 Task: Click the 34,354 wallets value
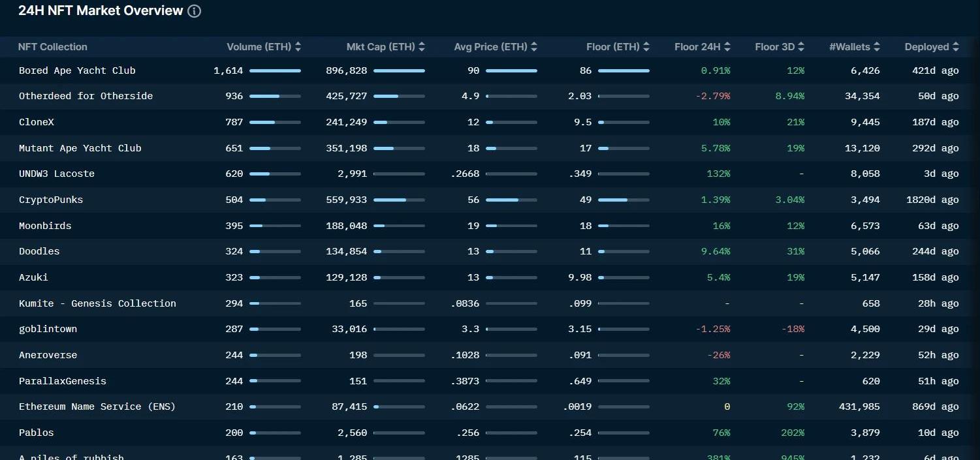tap(862, 96)
